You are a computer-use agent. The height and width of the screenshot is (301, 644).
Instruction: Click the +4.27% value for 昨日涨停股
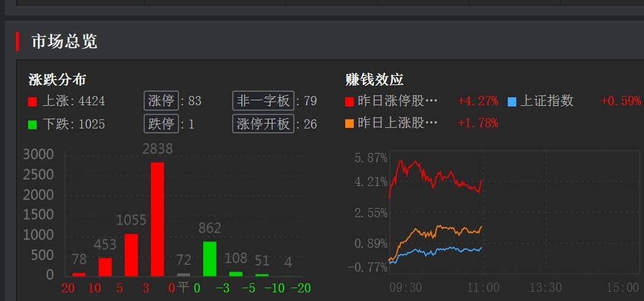[x=478, y=101]
